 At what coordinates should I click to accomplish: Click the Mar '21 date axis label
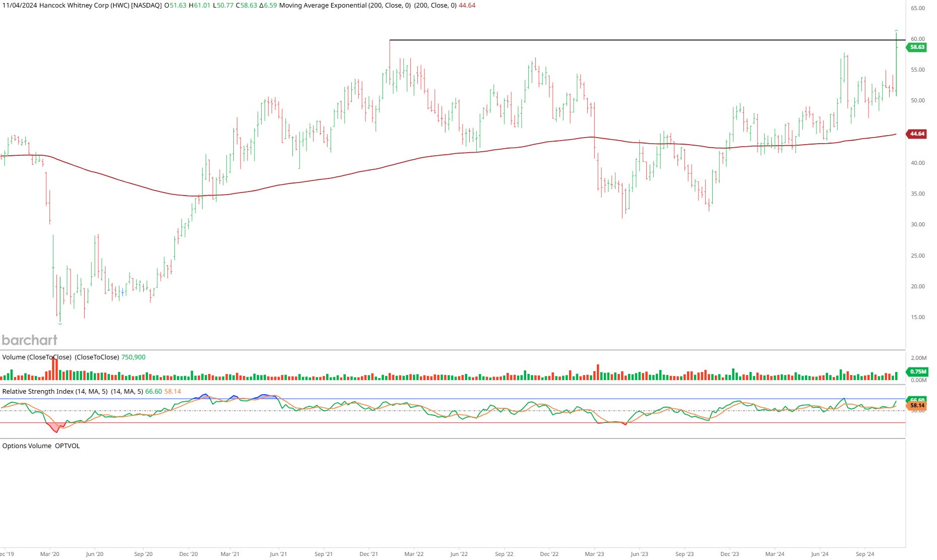tap(230, 554)
